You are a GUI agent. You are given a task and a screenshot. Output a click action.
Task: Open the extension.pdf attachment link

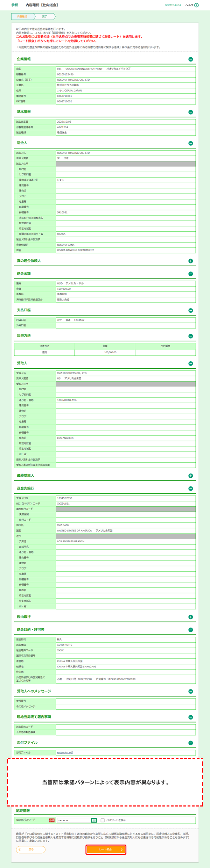(x=65, y=753)
